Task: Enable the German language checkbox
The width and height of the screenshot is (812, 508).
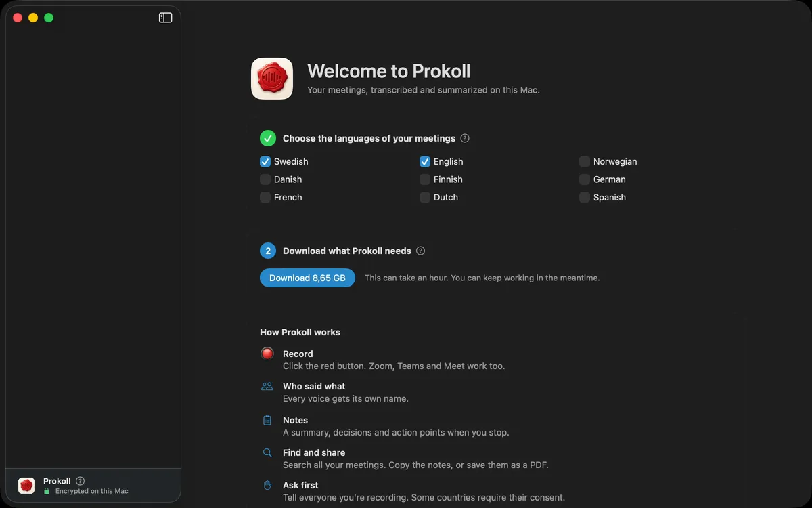Action: (x=585, y=179)
